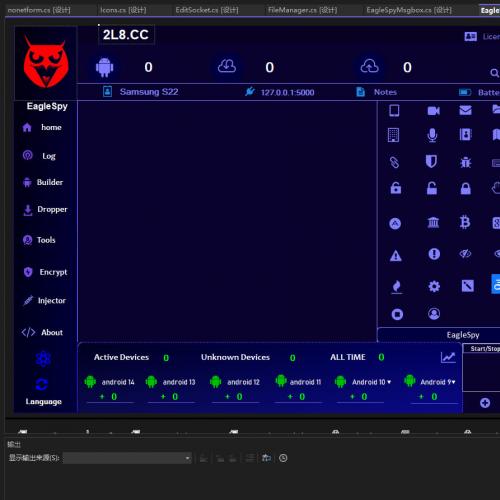Click the open padlock with keyhole icon

[x=396, y=188]
